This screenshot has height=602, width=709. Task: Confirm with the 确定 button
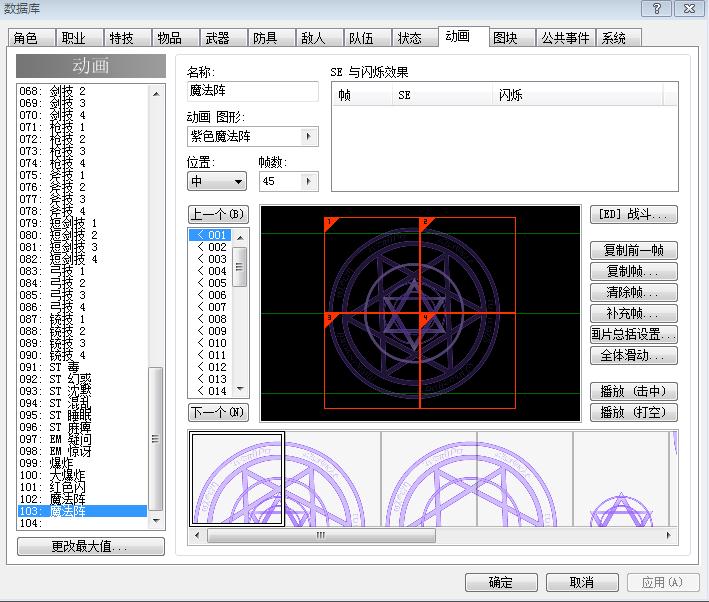click(x=501, y=582)
